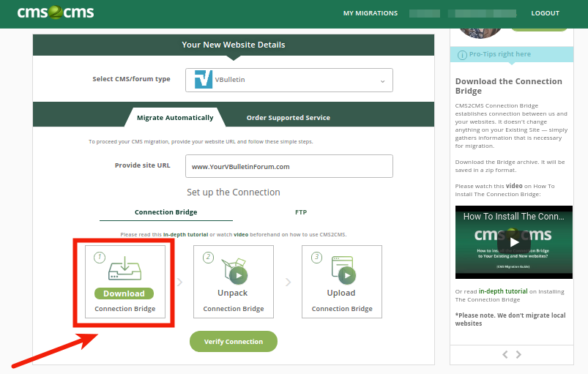
Task: Click the CMS2CMS logo
Action: pyautogui.click(x=56, y=12)
